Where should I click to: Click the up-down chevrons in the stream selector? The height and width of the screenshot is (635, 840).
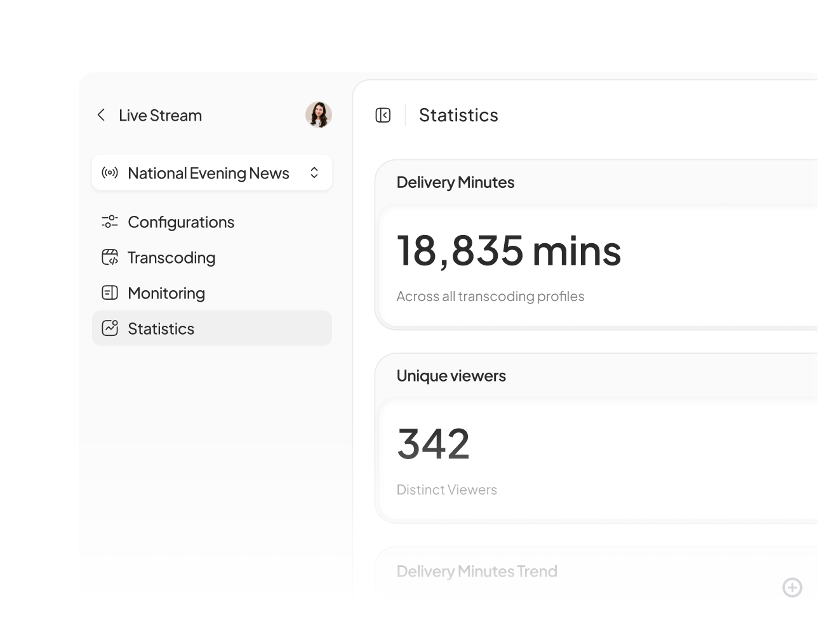[x=314, y=173]
